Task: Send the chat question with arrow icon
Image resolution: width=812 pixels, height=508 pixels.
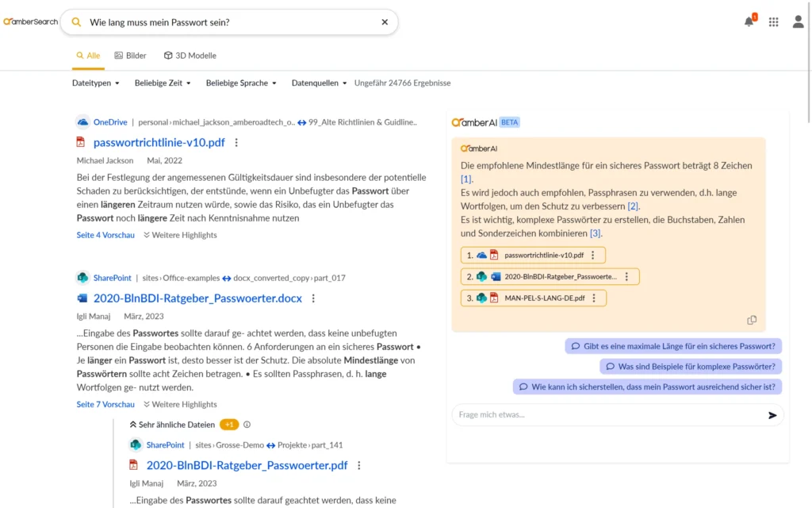Action: [772, 415]
